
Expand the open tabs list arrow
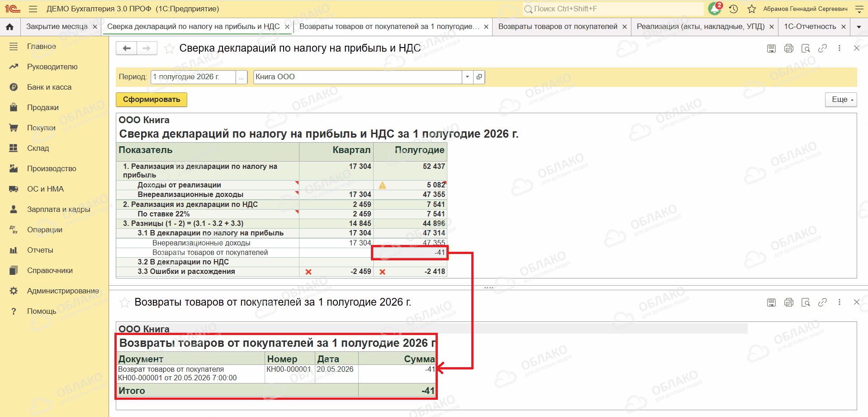tap(859, 27)
